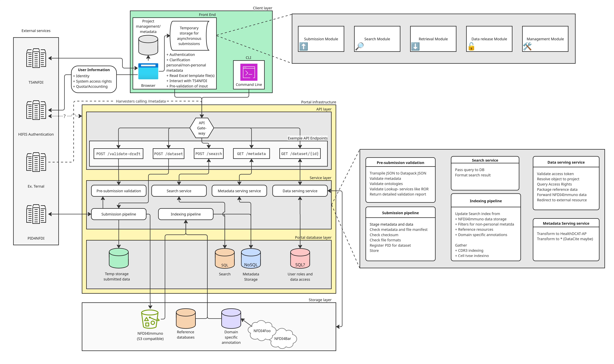Select the blue NoSQL Metadata Storage database
Viewport: 614px width, 364px height.
pos(251,258)
